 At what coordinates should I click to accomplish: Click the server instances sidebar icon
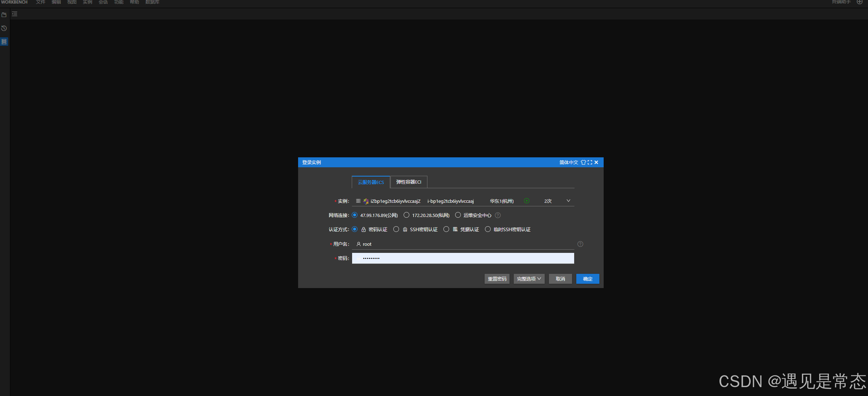point(4,42)
